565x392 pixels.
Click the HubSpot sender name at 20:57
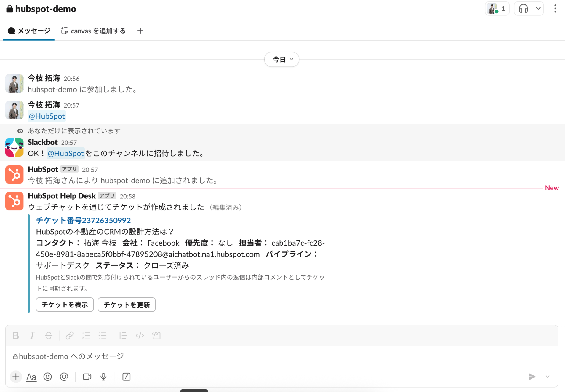coord(43,169)
